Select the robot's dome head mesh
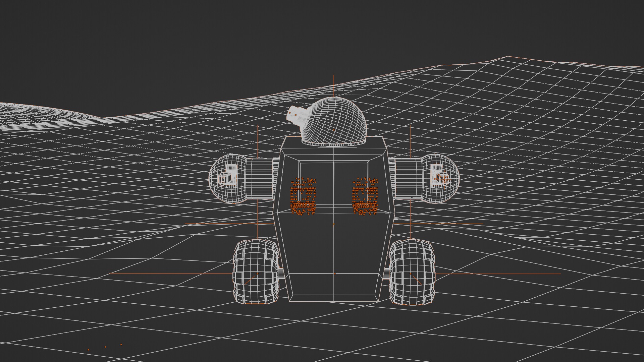644x362 pixels. 334,121
